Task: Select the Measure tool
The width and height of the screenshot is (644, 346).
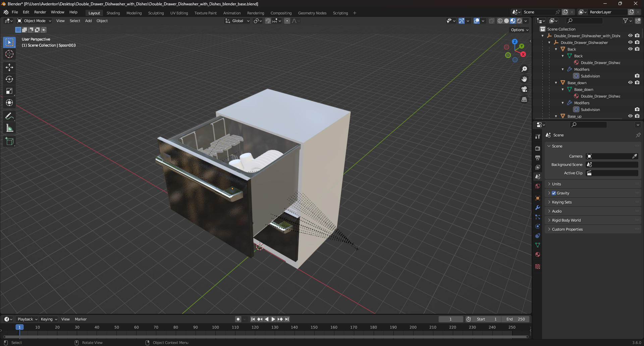Action: (x=9, y=128)
